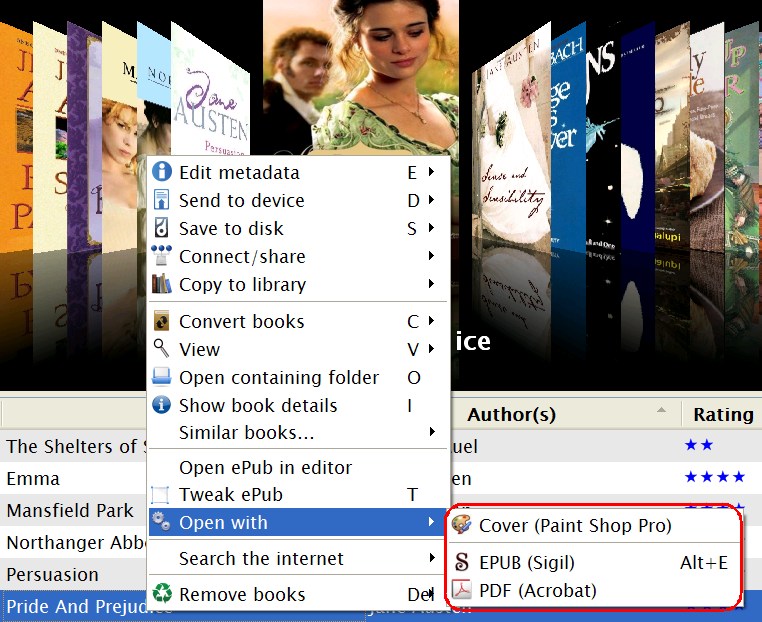Image resolution: width=762 pixels, height=622 pixels.
Task: Click the Open containing folder icon
Action: [x=161, y=377]
